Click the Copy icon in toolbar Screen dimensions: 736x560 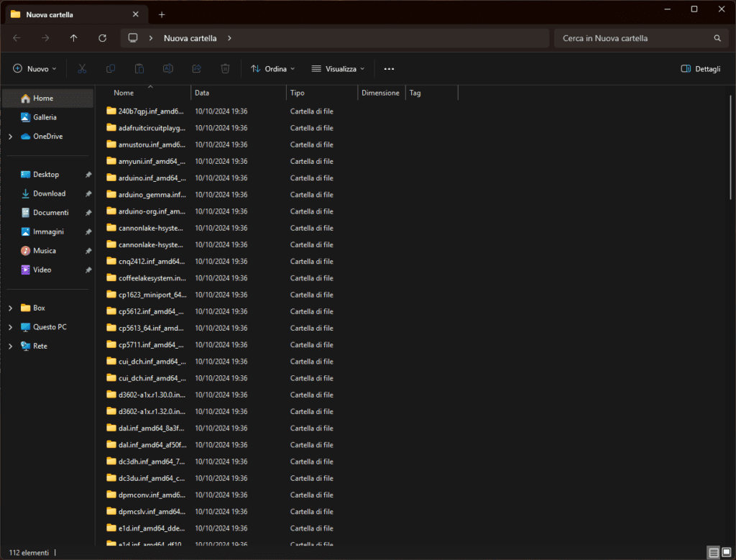pyautogui.click(x=111, y=68)
